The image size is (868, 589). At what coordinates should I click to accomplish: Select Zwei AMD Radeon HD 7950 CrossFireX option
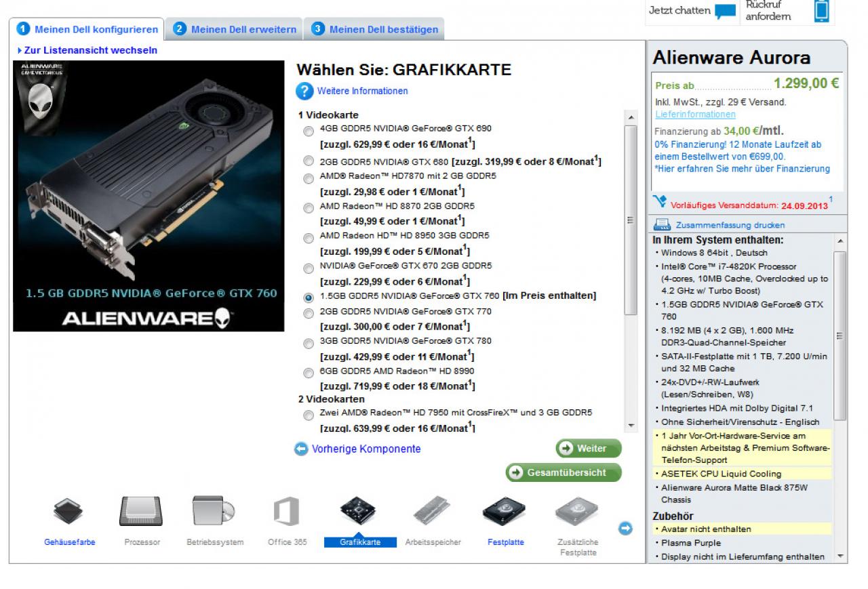[x=309, y=415]
